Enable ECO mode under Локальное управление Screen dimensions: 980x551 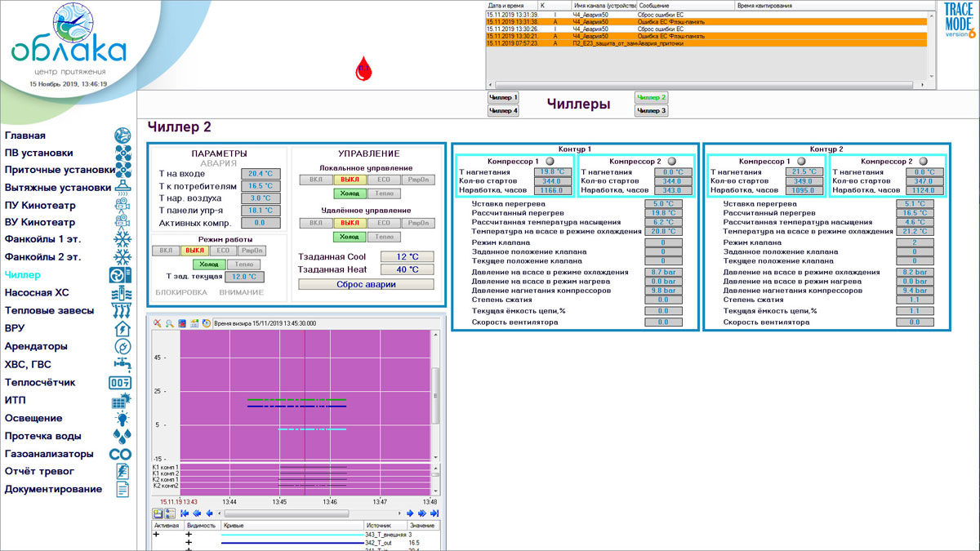coord(383,180)
